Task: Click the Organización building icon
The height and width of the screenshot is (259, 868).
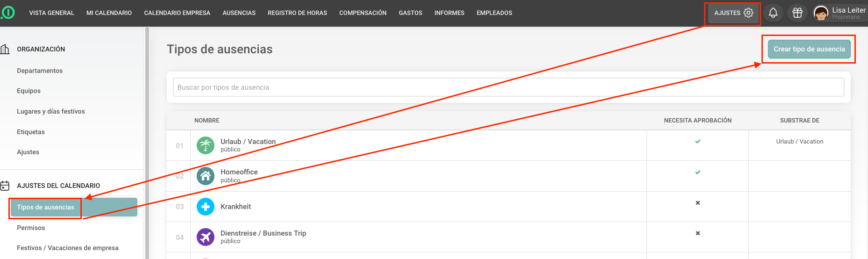Action: coord(5,49)
